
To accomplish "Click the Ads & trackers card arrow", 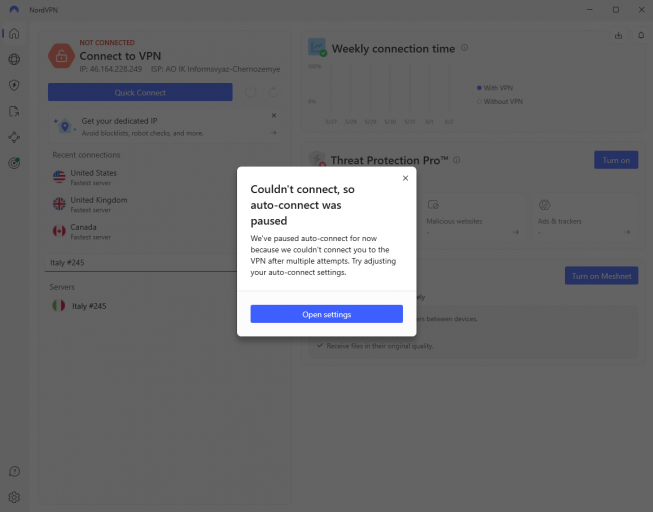I will coord(627,232).
